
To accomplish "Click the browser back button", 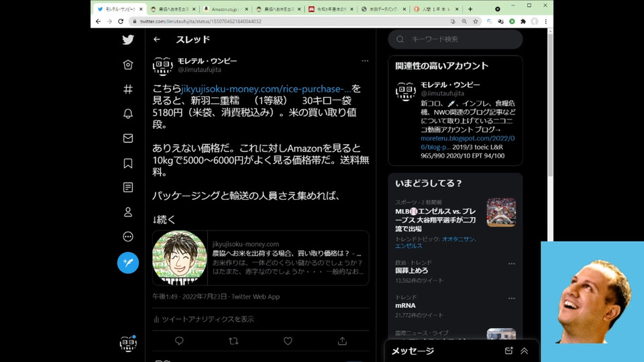I will point(98,21).
